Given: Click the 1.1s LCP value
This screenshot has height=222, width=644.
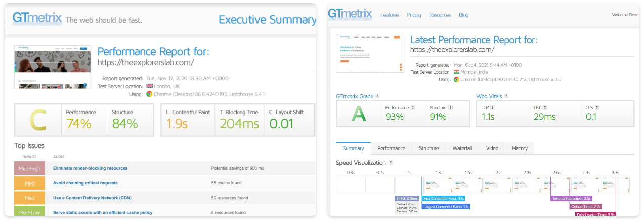Looking at the screenshot, I should [x=488, y=117].
